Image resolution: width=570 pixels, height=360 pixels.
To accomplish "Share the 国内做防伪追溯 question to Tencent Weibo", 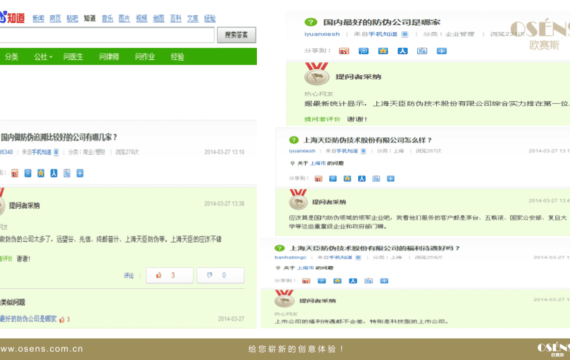I will (28, 173).
